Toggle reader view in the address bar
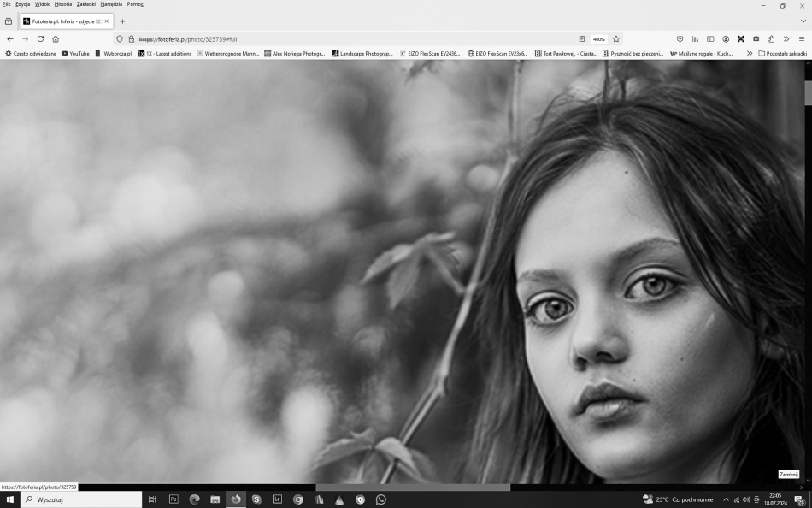Screen dimensions: 812x508 582,38
